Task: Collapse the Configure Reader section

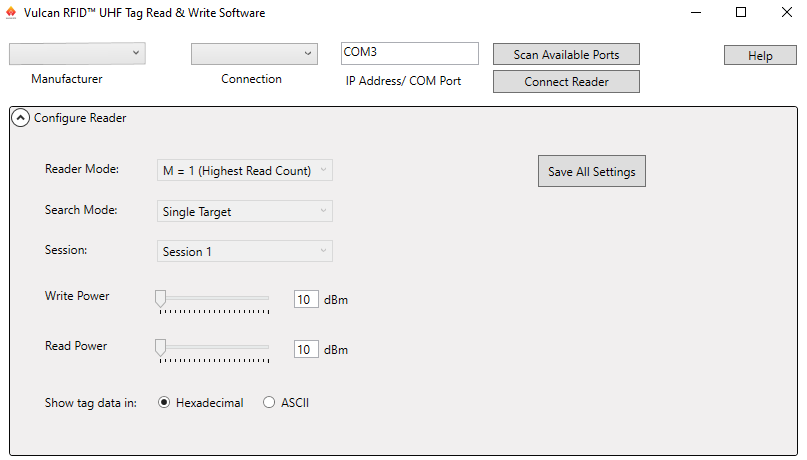Action: click(21, 118)
